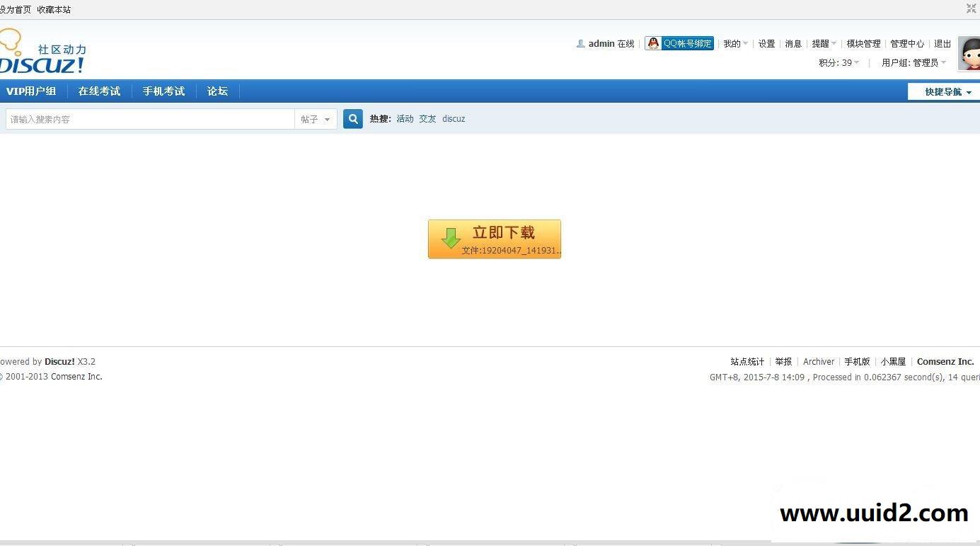This screenshot has width=980, height=546.
Task: Open the 积分 points dropdown
Action: coord(838,62)
